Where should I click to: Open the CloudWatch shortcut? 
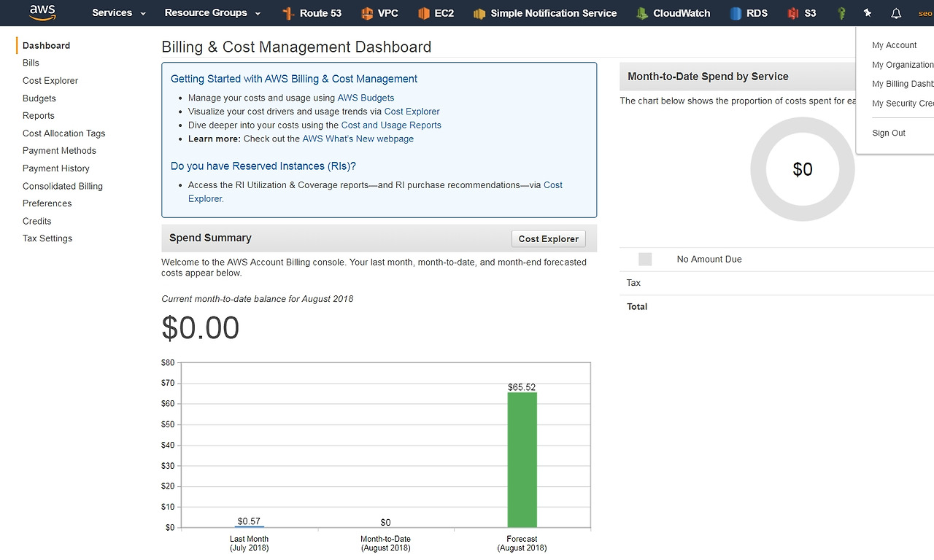click(673, 13)
